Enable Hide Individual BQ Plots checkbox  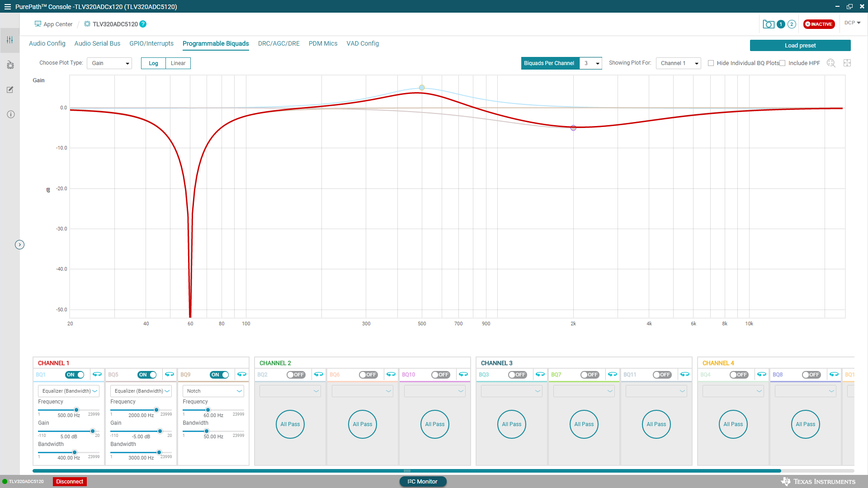pos(711,63)
